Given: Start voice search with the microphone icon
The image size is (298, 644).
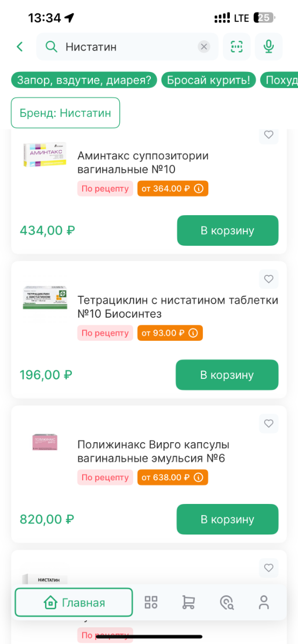Looking at the screenshot, I should click(x=269, y=47).
